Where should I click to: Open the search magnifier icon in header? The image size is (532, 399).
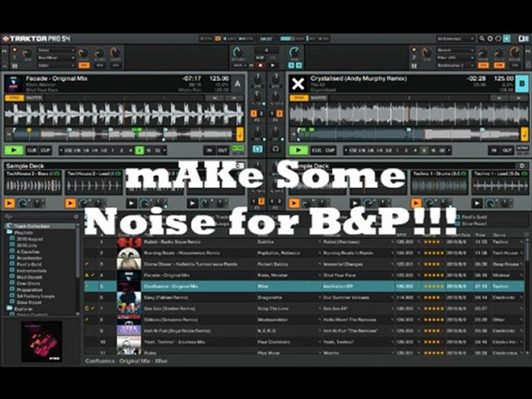[482, 39]
